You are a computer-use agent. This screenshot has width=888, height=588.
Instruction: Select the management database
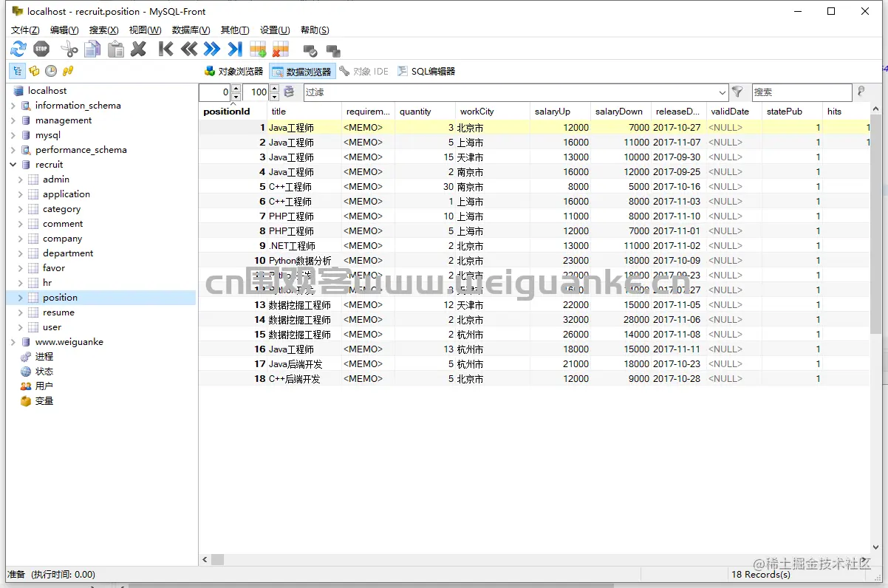point(64,120)
